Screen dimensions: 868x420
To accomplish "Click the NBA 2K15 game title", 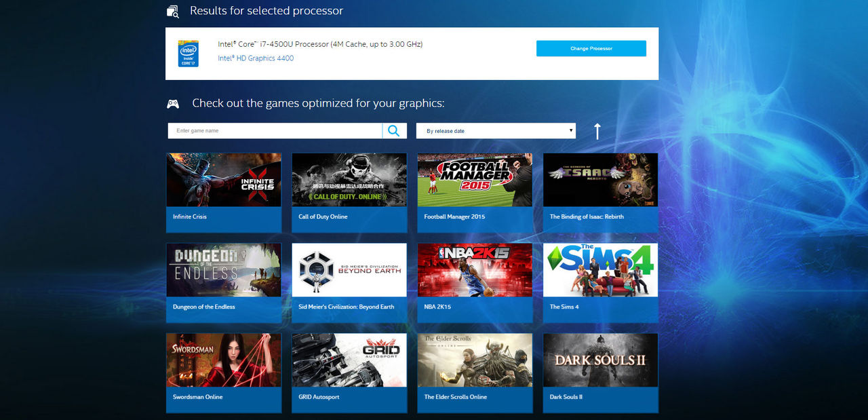I will coord(437,307).
